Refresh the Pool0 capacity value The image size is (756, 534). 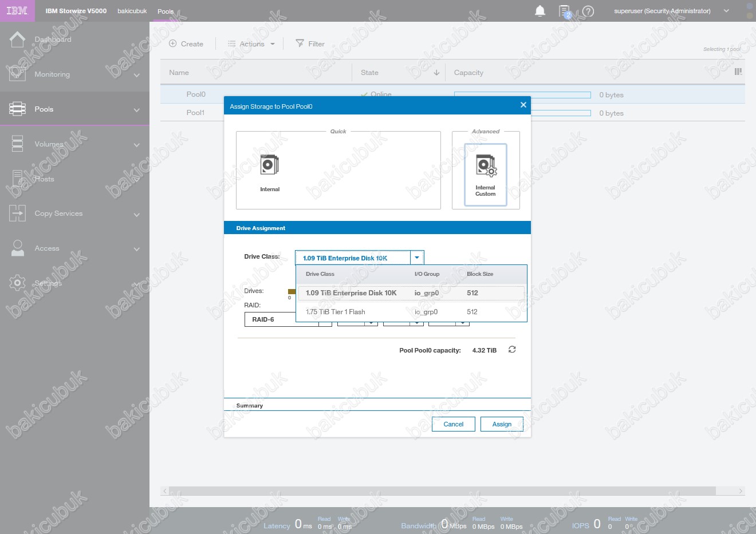pyautogui.click(x=512, y=350)
